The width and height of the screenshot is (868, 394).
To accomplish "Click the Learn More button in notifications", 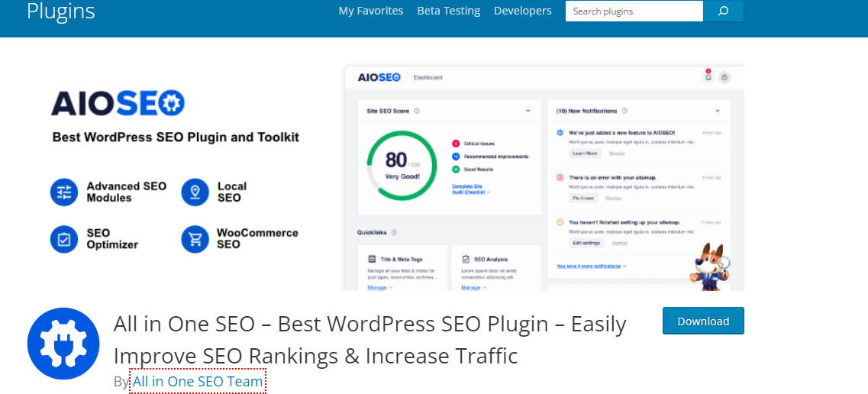I will [585, 153].
